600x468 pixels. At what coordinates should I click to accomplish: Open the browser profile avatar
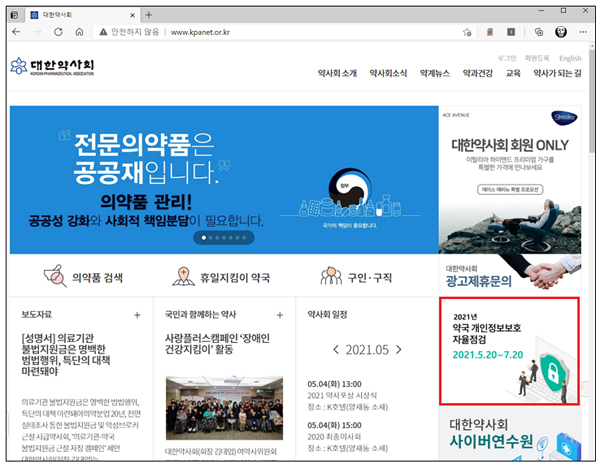pyautogui.click(x=561, y=32)
